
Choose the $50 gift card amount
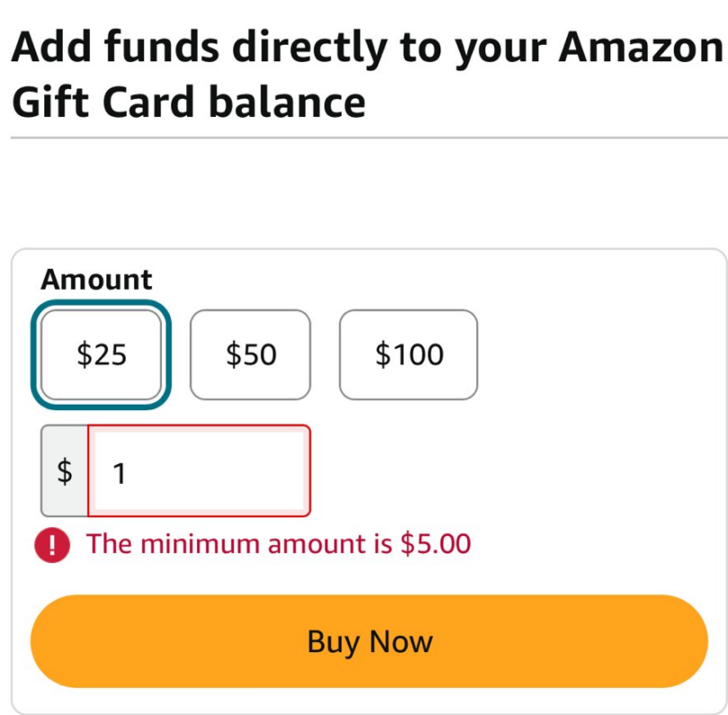point(250,354)
